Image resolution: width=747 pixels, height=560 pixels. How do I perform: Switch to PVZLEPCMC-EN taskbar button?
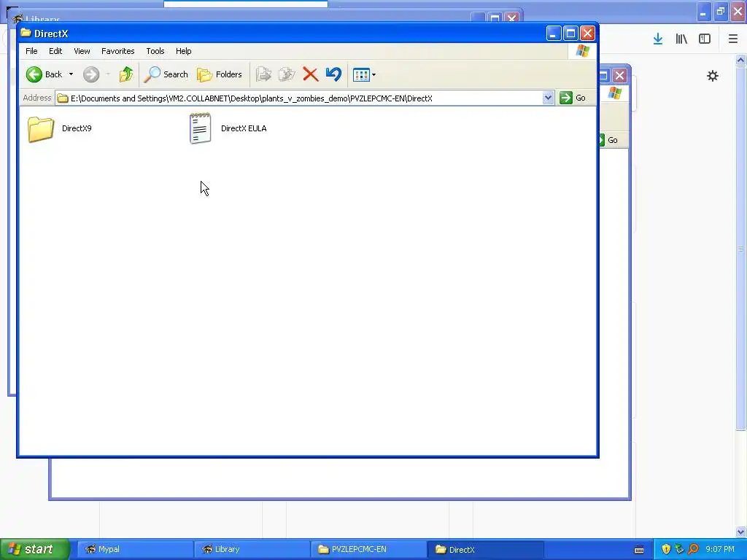coord(368,549)
